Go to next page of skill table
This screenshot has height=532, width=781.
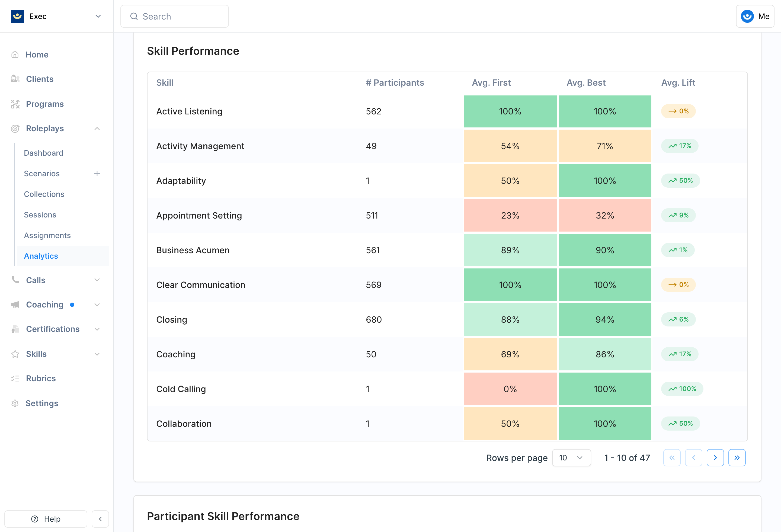pyautogui.click(x=715, y=458)
